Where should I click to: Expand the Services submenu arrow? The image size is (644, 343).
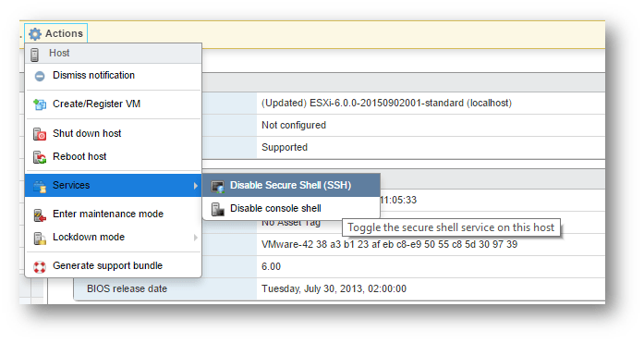coord(196,186)
